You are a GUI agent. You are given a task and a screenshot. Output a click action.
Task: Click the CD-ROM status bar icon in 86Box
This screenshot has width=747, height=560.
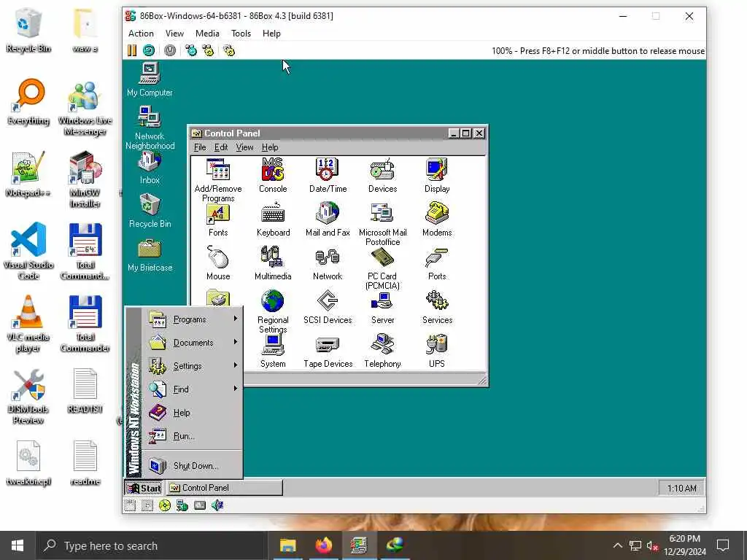[x=164, y=505]
